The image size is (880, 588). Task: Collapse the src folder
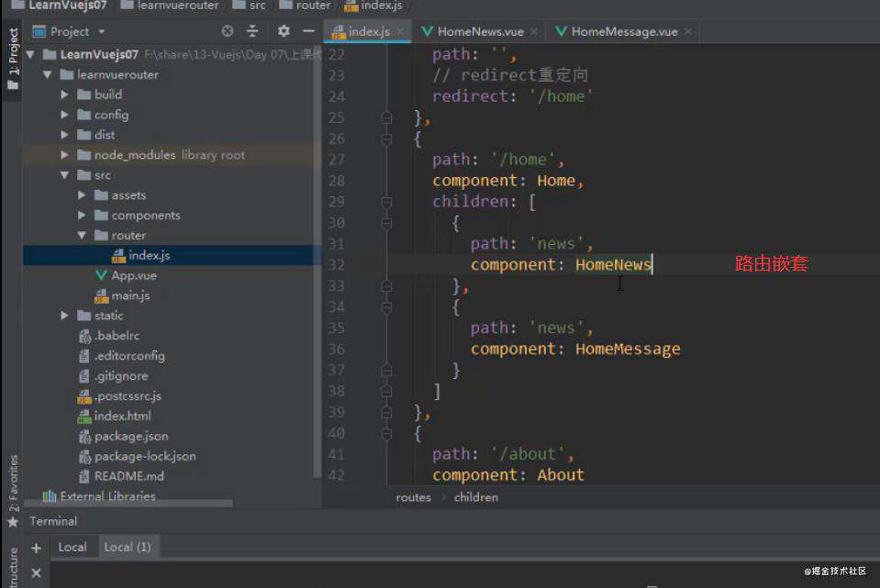[64, 175]
